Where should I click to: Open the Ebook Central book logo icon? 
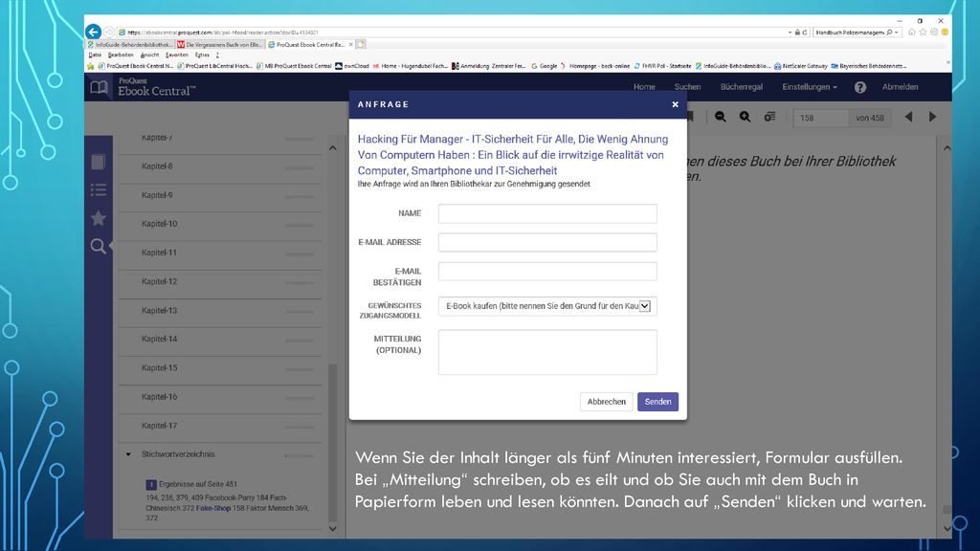click(x=99, y=87)
